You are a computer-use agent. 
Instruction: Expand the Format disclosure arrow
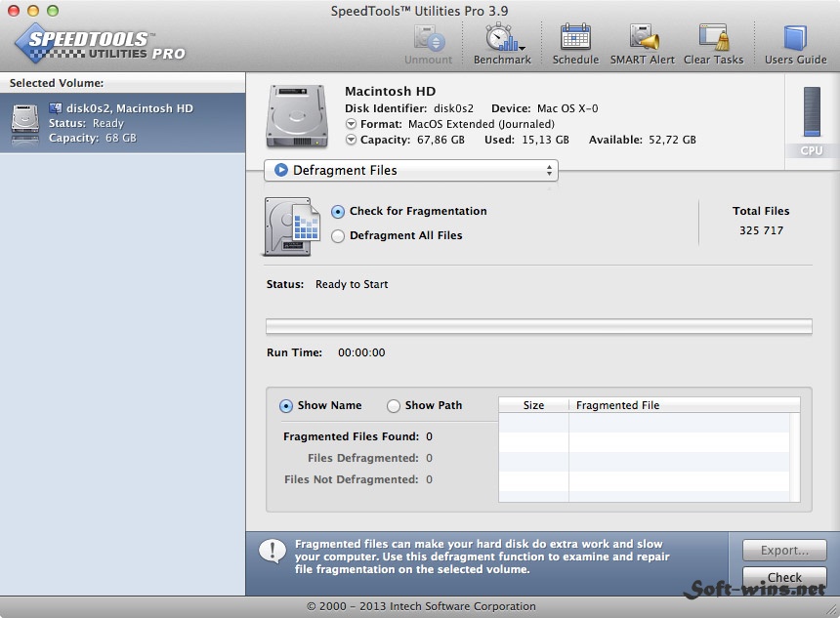[x=351, y=124]
